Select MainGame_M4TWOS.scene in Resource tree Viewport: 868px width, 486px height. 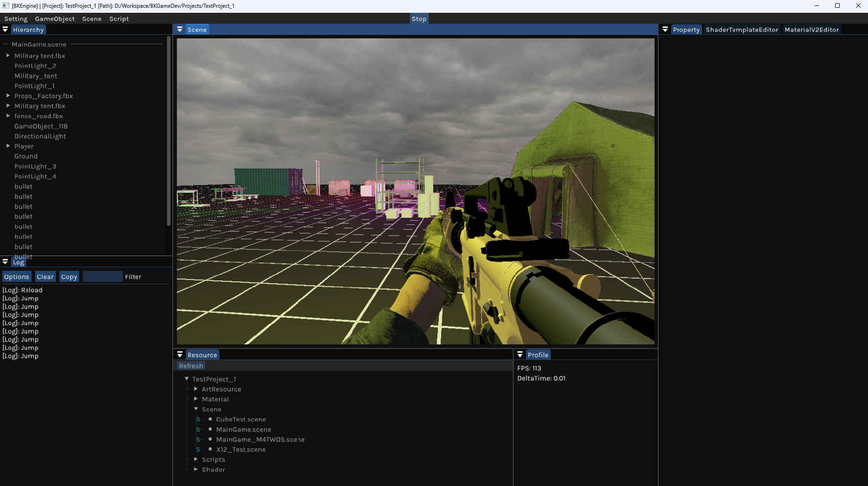point(260,439)
